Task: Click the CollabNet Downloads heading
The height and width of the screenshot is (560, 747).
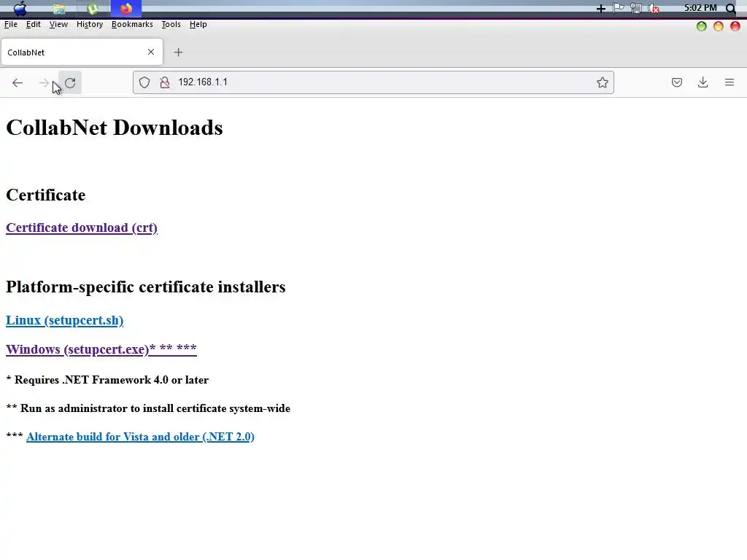Action: [x=115, y=128]
